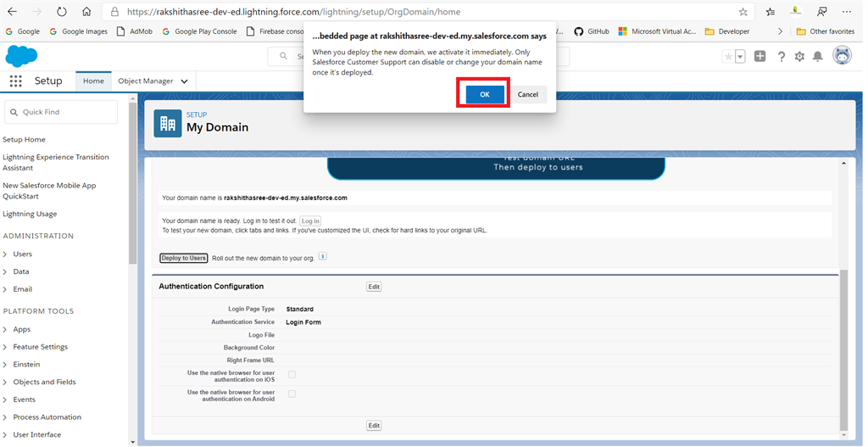This screenshot has height=447, width=868.
Task: Switch to the Home tab
Action: click(93, 81)
